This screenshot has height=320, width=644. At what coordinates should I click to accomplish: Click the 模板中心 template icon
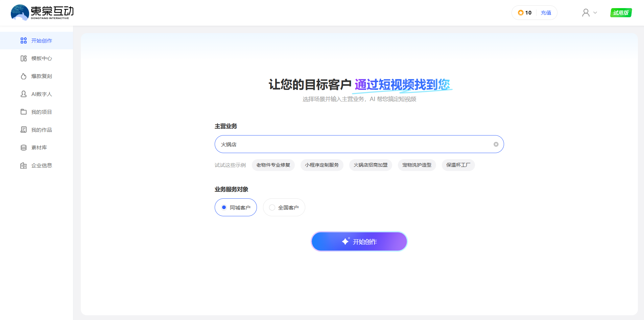point(24,58)
